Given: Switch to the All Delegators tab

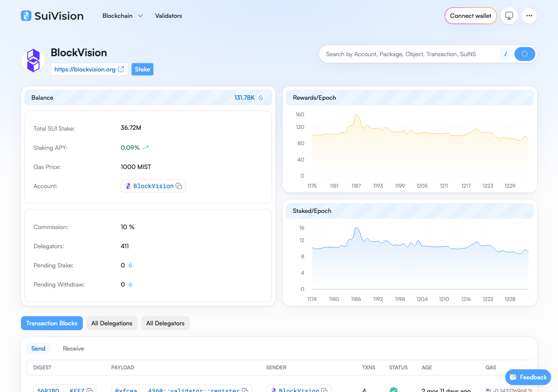Looking at the screenshot, I should [x=165, y=323].
